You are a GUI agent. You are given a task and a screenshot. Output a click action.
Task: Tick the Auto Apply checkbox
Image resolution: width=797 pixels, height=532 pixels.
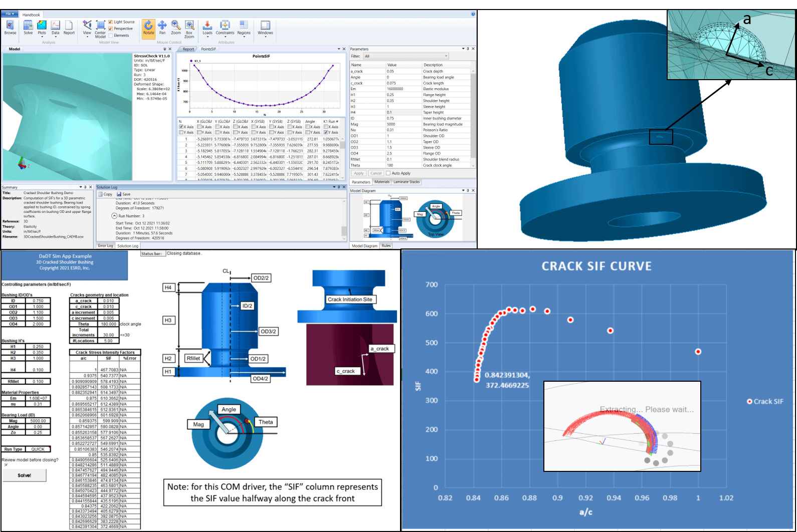pos(388,173)
